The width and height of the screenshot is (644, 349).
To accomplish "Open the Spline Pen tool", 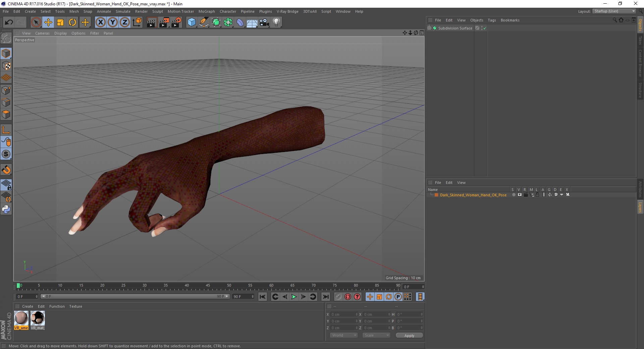I will point(204,22).
